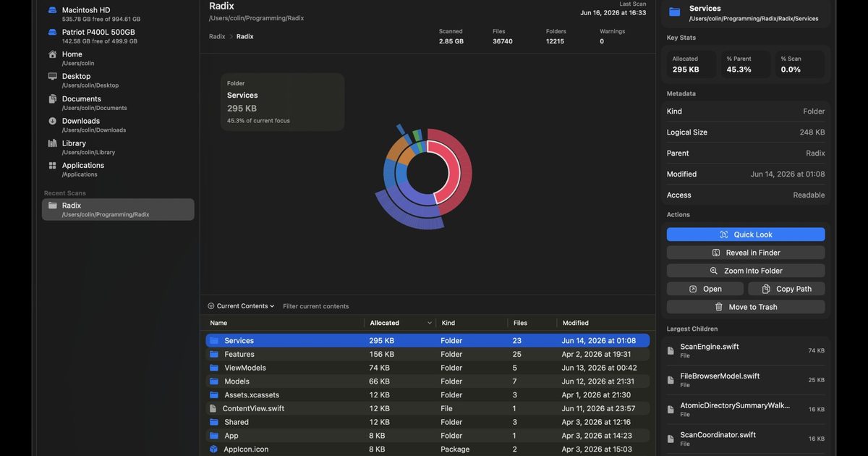Open ScanEngine.swift in Largest Children
Screen dimensions: 868x456
point(746,350)
